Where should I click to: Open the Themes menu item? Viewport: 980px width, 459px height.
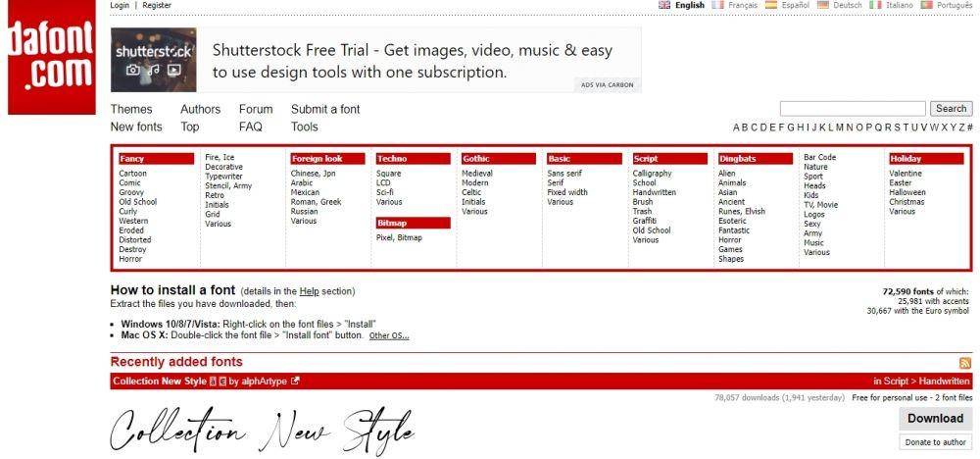pyautogui.click(x=131, y=109)
